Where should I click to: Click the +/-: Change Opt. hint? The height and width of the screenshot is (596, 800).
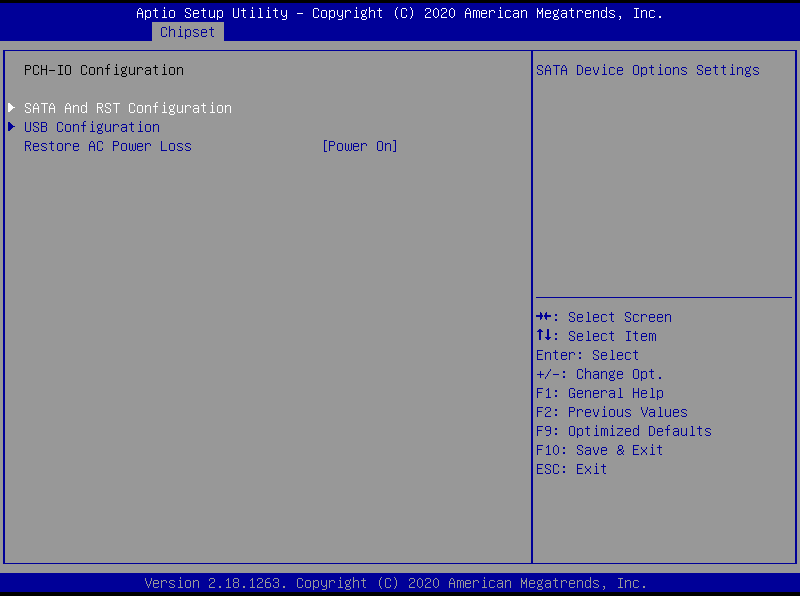tap(599, 374)
